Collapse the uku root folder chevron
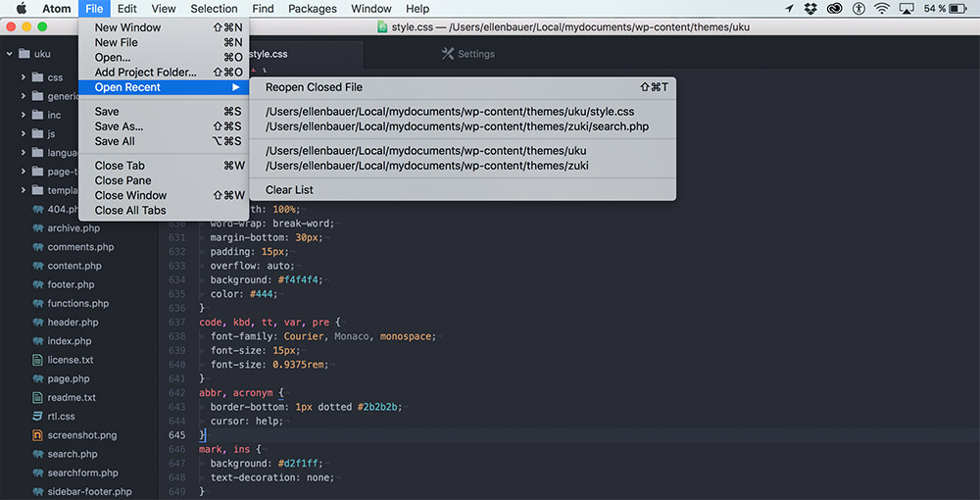Viewport: 980px width, 500px height. pos(10,54)
